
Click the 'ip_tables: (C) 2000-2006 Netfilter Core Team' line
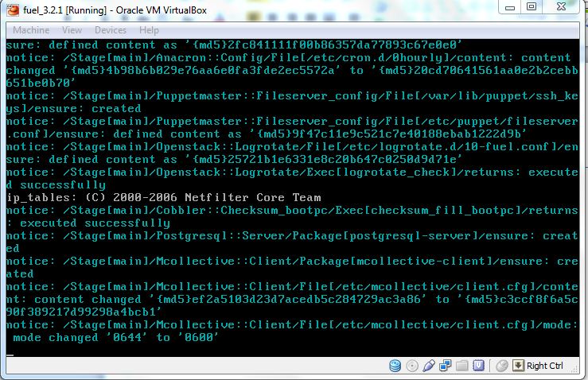164,197
